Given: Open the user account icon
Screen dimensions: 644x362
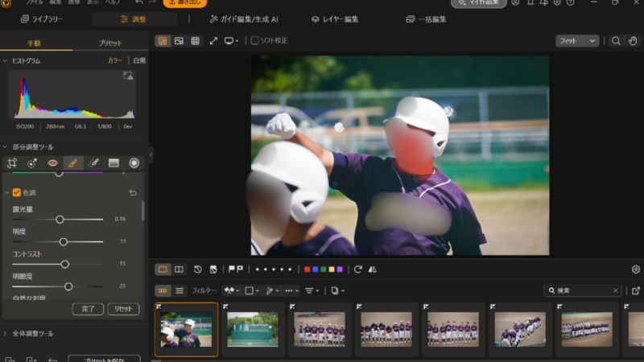Looking at the screenshot, I should click(515, 2).
